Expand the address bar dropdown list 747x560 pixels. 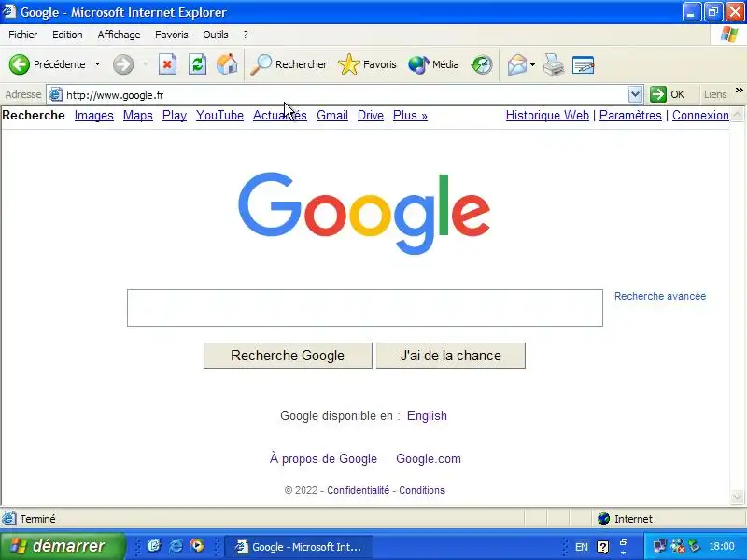[635, 94]
